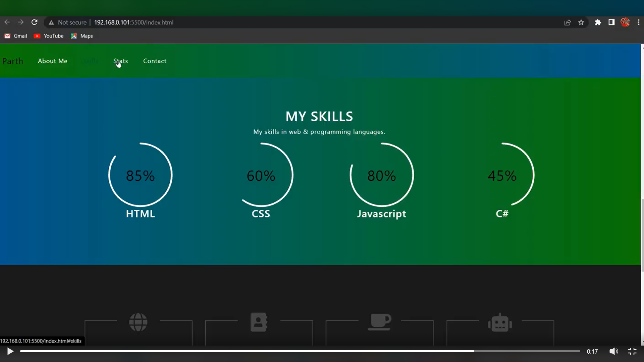The image size is (644, 362).
Task: Bookmark page with the star icon
Action: coord(581,22)
